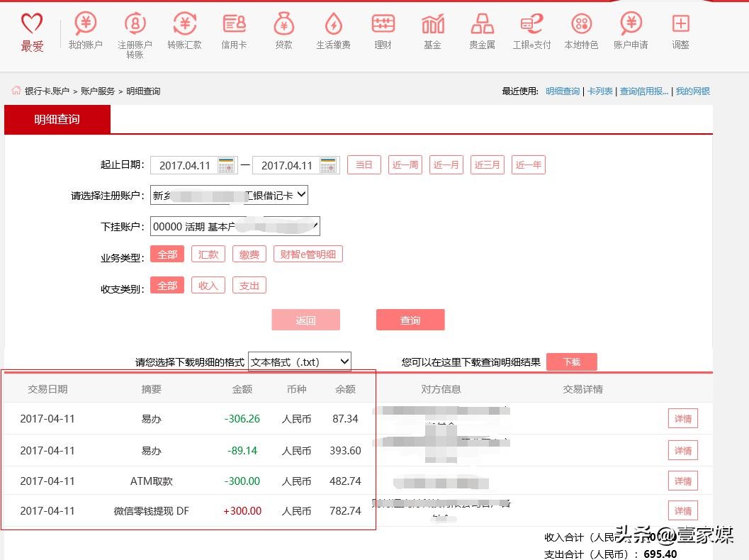
Task: Open the 信用卡 credit card section
Action: 234,32
